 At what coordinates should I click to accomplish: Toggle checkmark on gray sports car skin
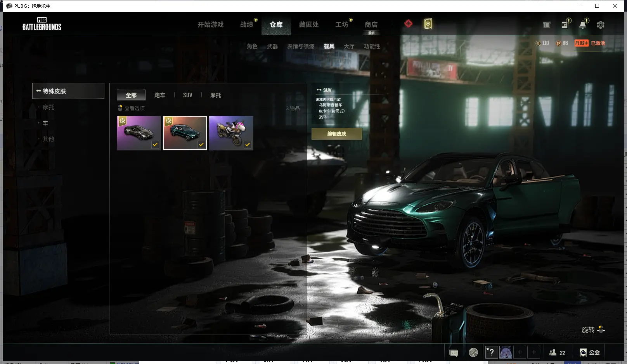point(155,145)
